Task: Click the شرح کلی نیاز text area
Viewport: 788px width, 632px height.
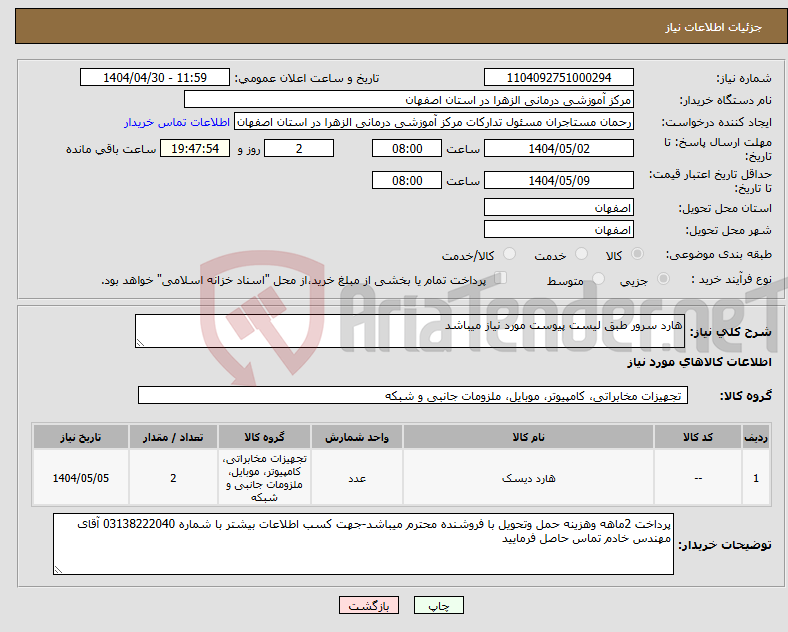Action: click(x=410, y=331)
